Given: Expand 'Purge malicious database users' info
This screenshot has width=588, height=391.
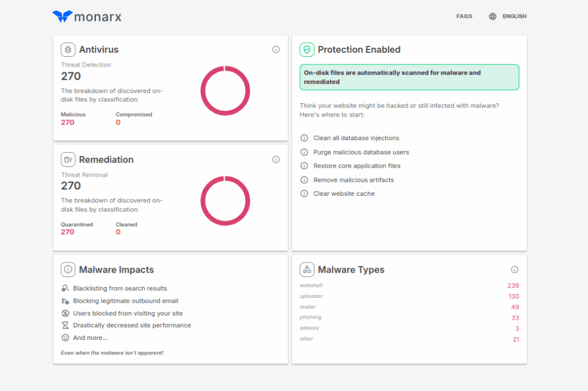Looking at the screenshot, I should point(304,152).
